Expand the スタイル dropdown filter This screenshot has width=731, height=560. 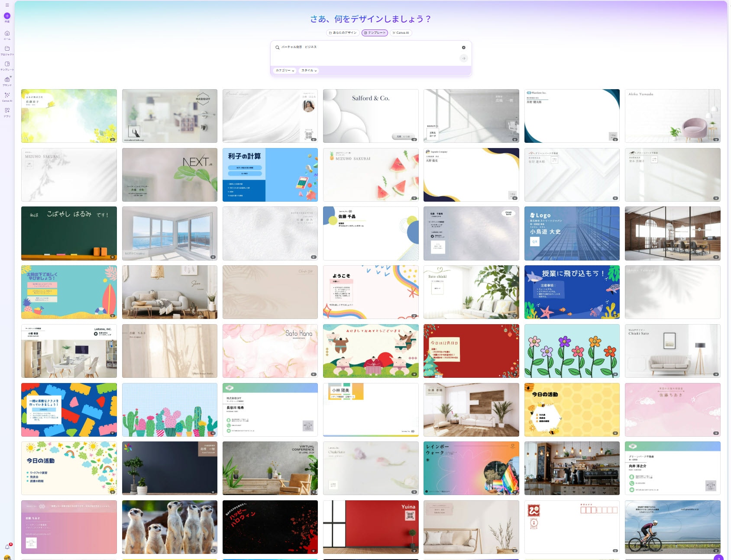(x=309, y=71)
